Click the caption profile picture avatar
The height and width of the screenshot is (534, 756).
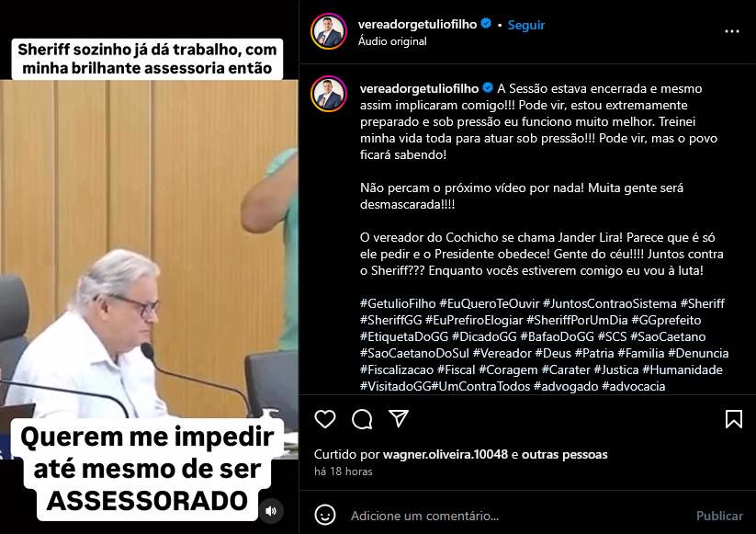329,94
